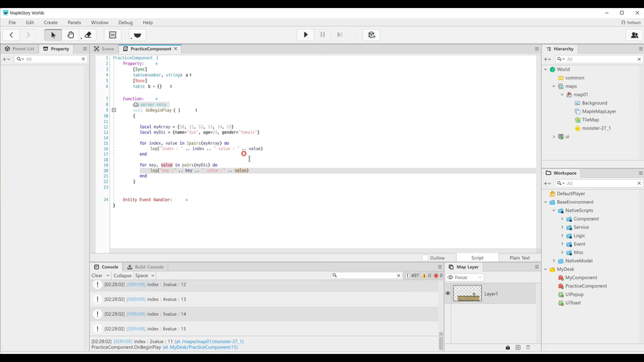Clear the Property search field
Screen dimensions: 644x362
[x=83, y=59]
